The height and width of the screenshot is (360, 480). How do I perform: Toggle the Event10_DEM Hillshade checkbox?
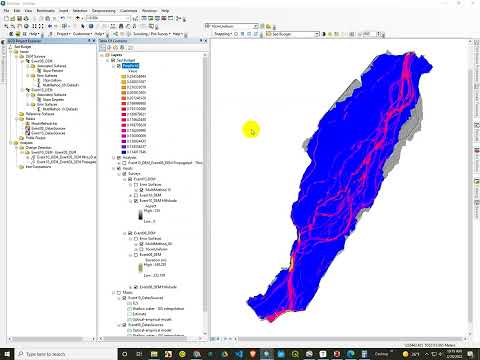pos(136,201)
